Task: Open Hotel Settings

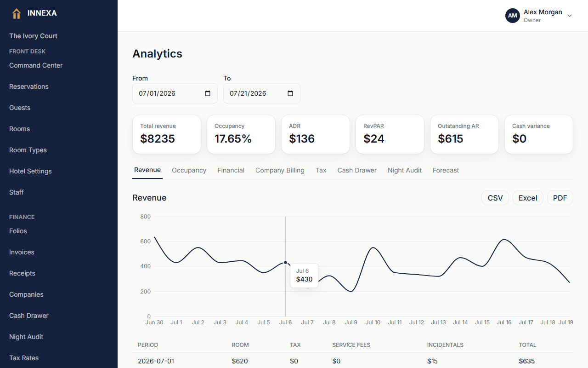Action: (30, 171)
